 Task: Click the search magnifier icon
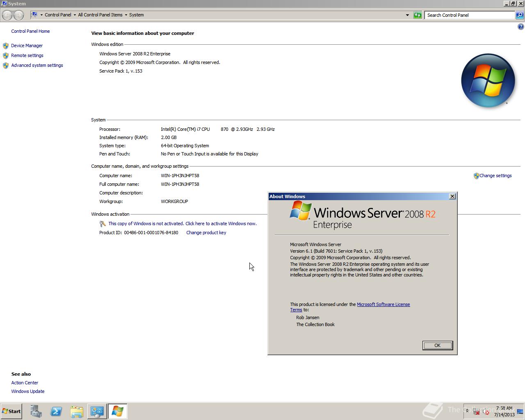(520, 15)
